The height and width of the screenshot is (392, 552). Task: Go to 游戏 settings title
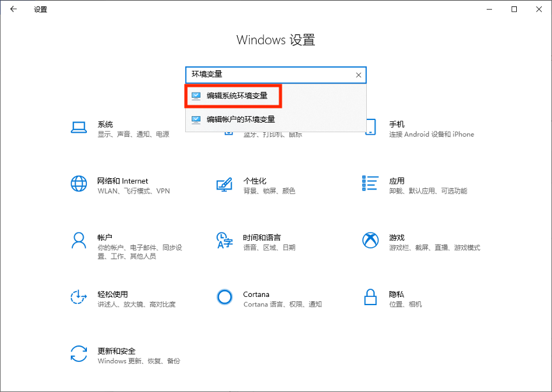[x=396, y=237]
